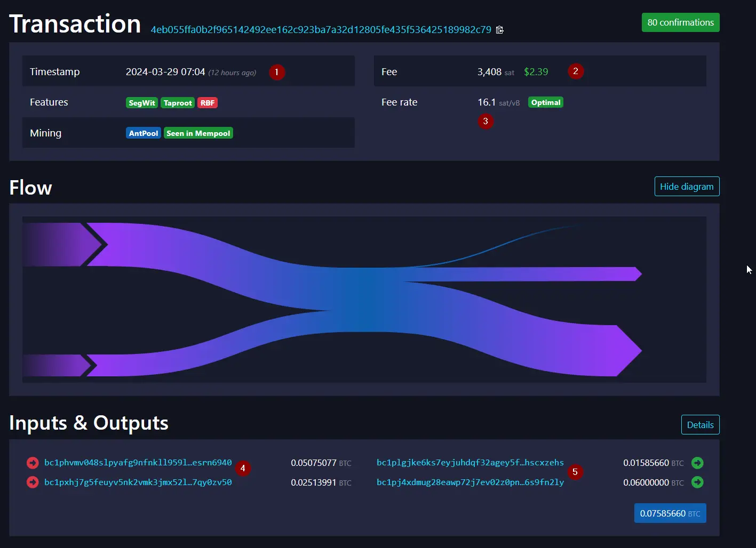Click the red annotation marker numbered 1

(x=277, y=72)
